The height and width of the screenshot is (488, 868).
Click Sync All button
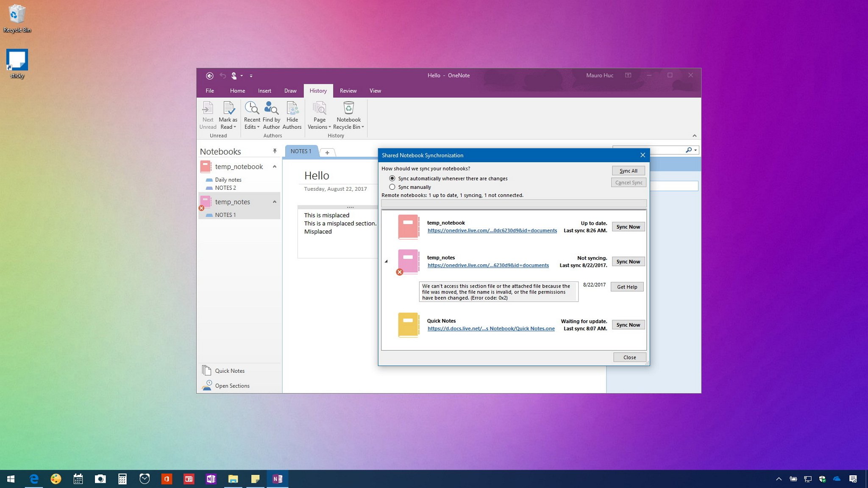click(x=629, y=170)
